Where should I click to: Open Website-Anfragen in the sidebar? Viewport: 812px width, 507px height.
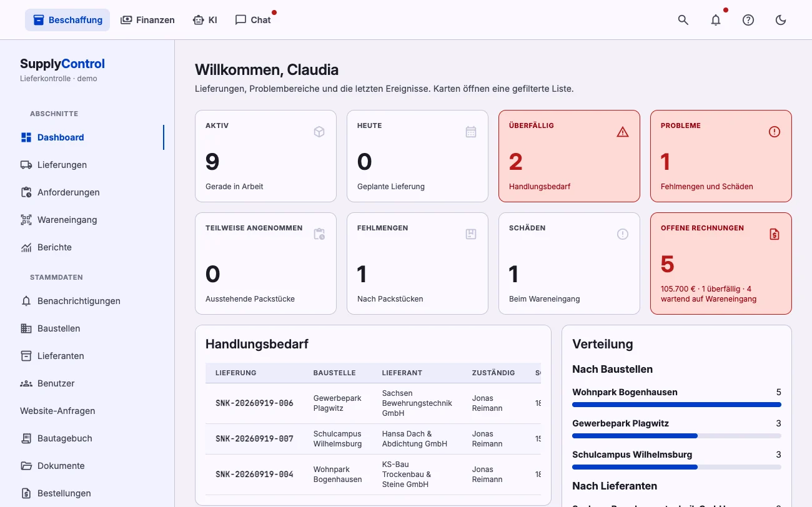(57, 411)
